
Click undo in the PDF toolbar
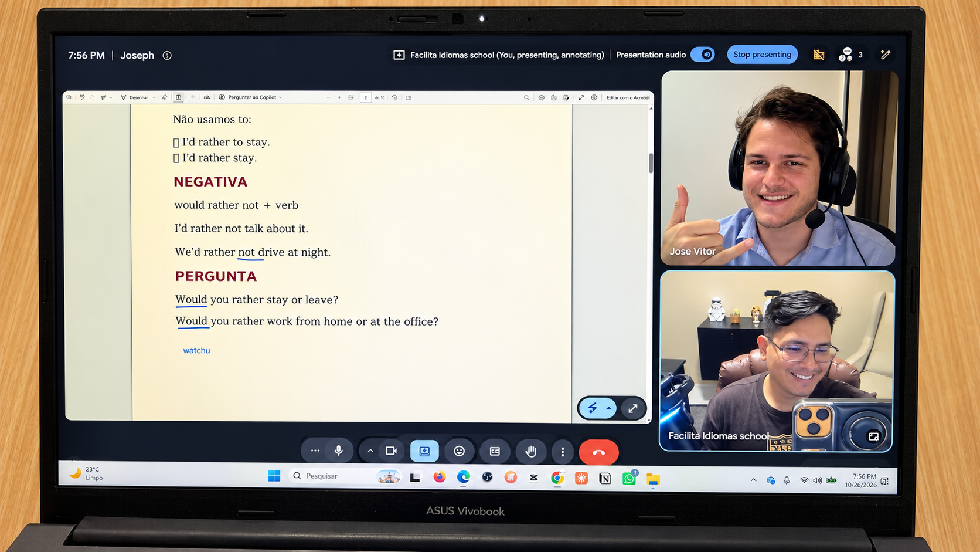(82, 97)
